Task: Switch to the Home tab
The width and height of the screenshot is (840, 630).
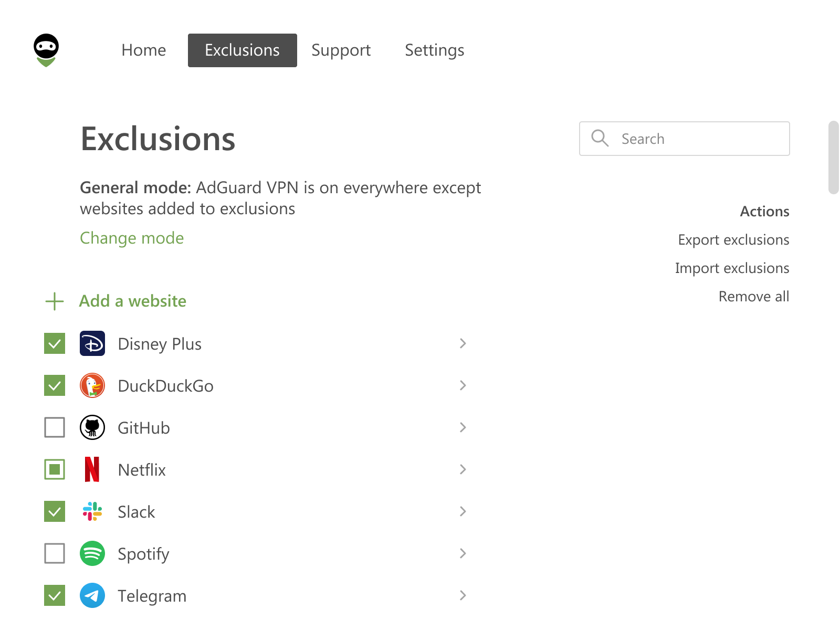Action: coord(143,50)
